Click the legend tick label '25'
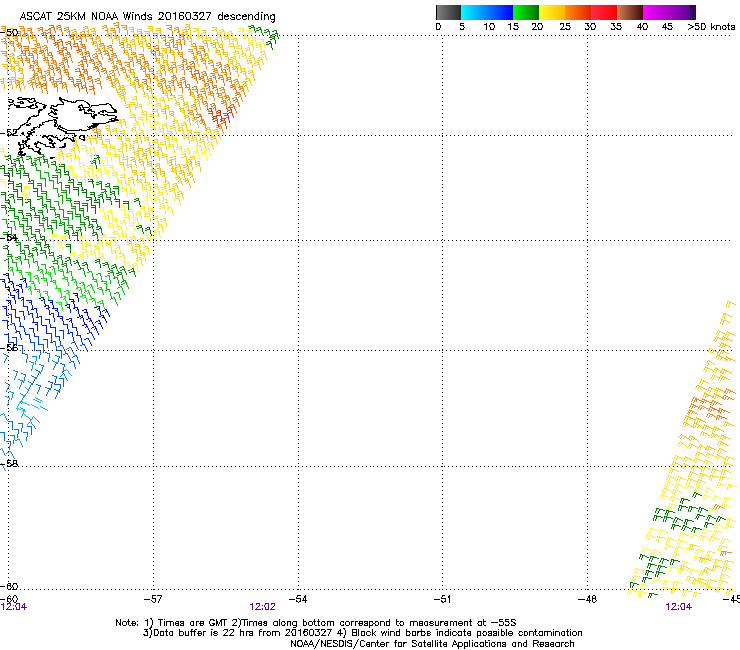The image size is (740, 650). coord(565,27)
